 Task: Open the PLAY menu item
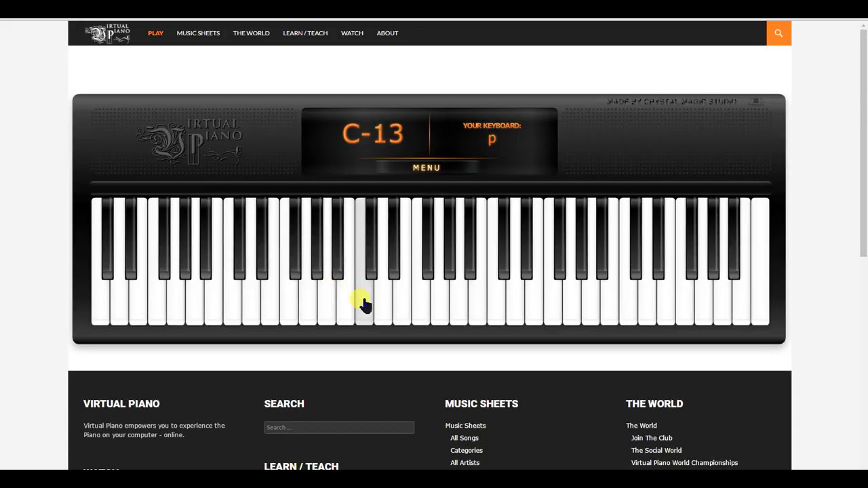coord(155,33)
